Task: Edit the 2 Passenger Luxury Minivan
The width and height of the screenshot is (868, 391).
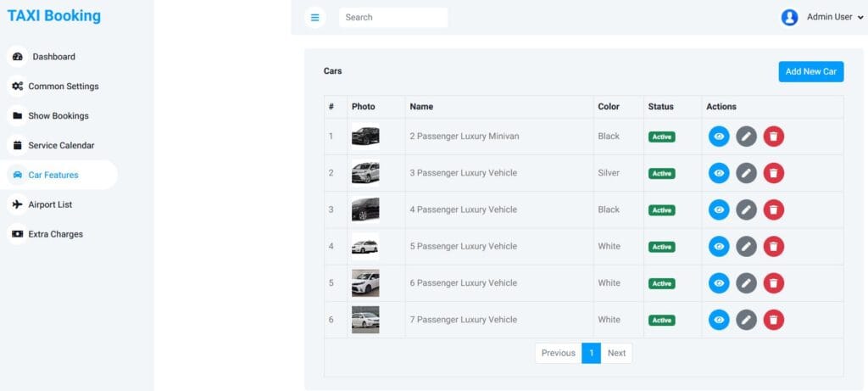Action: point(746,137)
